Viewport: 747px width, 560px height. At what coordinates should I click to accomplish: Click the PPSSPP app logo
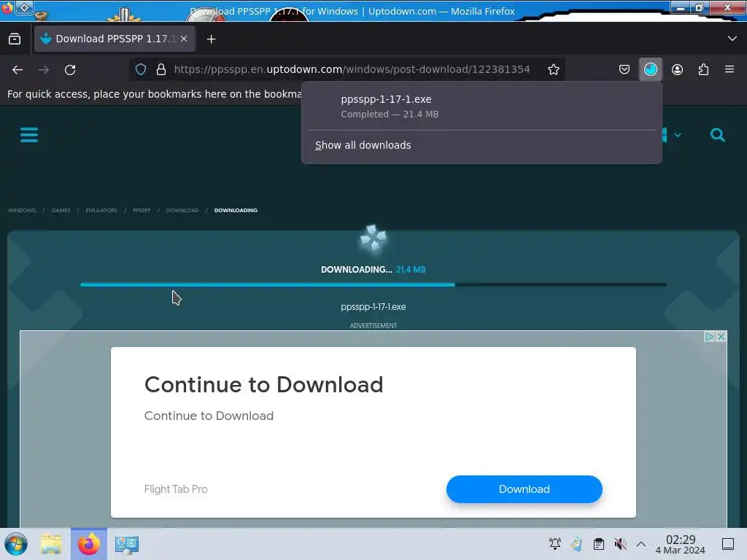tap(373, 238)
